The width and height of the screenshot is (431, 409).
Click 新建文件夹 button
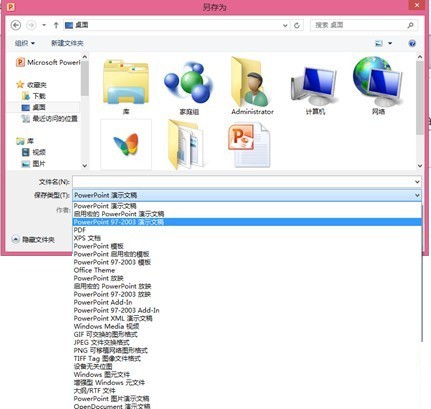pyautogui.click(x=67, y=43)
